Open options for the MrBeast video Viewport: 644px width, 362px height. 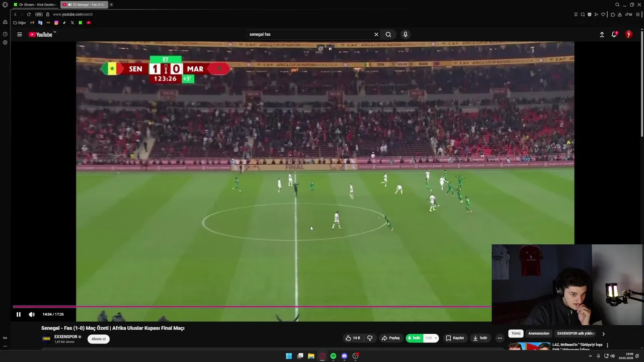[x=607, y=345]
